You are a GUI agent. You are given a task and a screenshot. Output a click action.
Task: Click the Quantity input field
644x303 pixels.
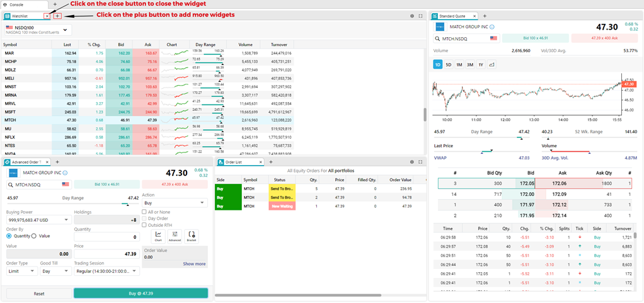pyautogui.click(x=106, y=237)
